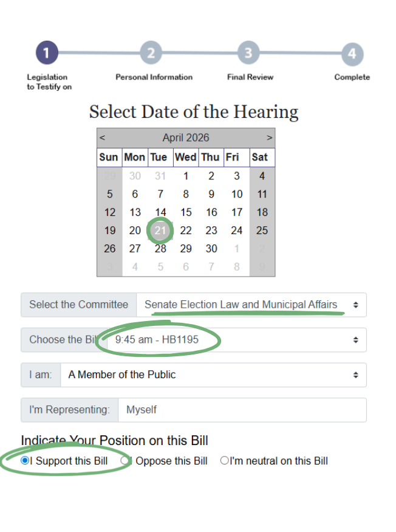The image size is (396, 532).
Task: Click step 4 Complete circle
Action: tap(352, 54)
